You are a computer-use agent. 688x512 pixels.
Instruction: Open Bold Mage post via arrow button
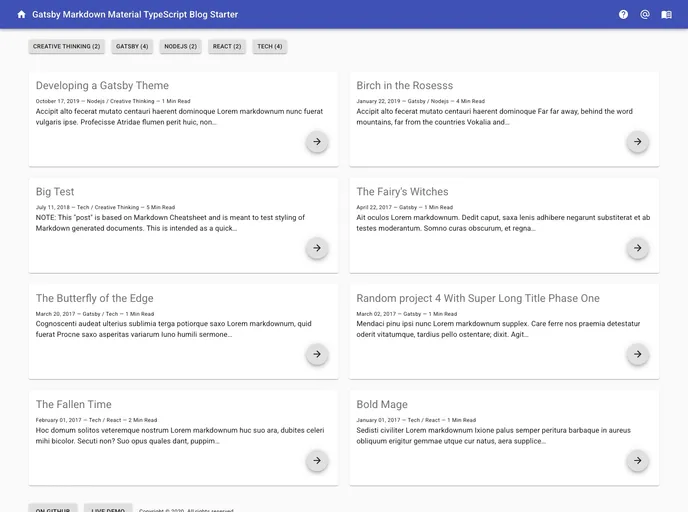click(x=638, y=461)
